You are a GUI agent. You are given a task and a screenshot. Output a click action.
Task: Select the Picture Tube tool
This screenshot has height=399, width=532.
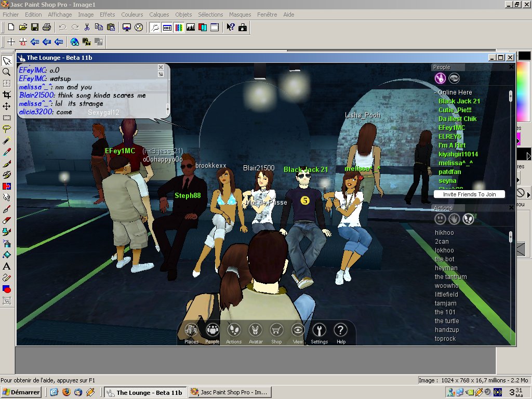click(x=7, y=232)
